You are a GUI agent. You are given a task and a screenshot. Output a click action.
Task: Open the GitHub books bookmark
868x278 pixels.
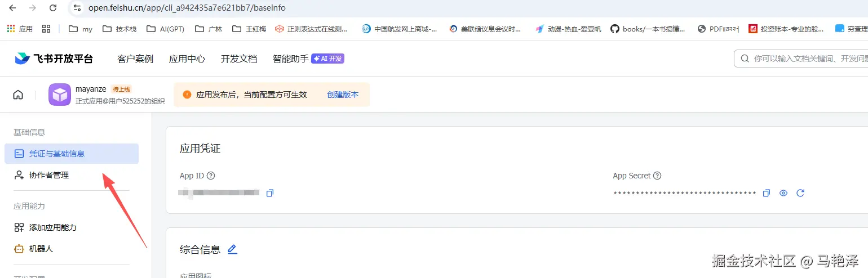648,29
